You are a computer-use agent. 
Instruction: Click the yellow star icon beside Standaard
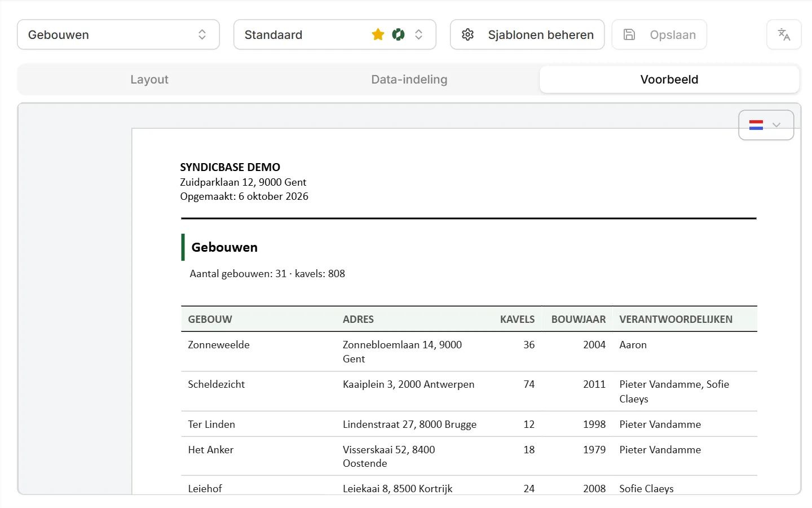(378, 34)
